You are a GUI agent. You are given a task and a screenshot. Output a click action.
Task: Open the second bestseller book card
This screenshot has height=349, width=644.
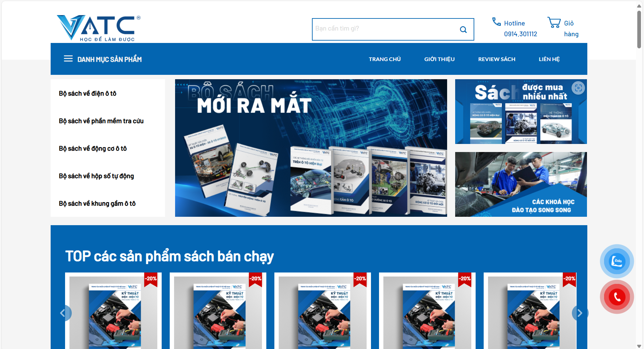tap(218, 311)
